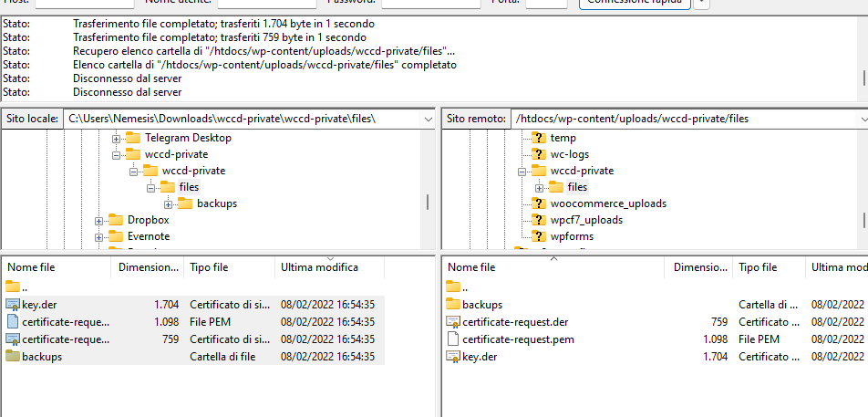Click the local PEM file icon sized 1.098
Viewport: 868px width, 417px height.
pos(13,322)
